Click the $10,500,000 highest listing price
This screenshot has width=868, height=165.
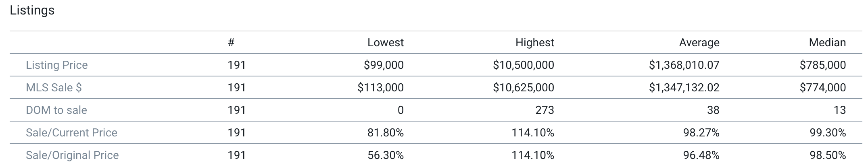(523, 65)
